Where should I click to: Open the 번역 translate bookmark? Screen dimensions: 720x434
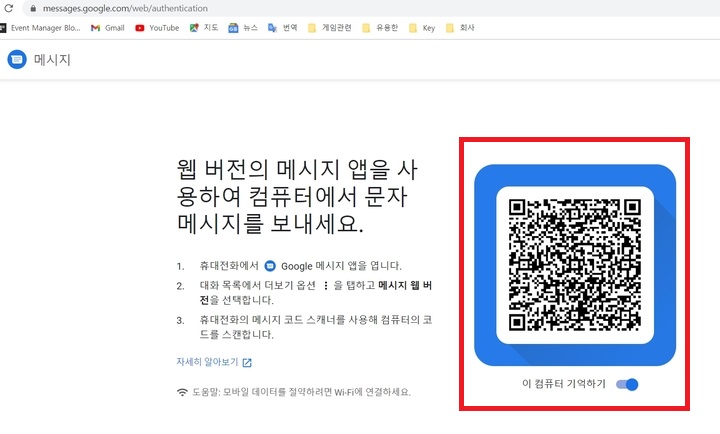(282, 28)
